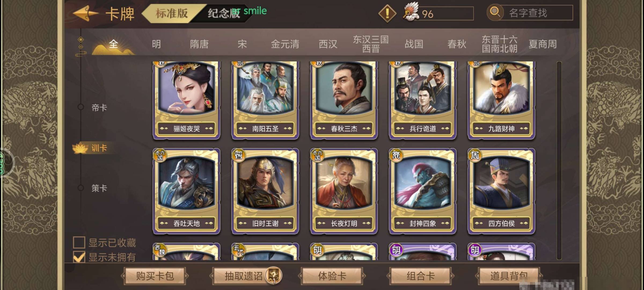Click the 周 dynasty badge on 四方伯侯 card
The width and height of the screenshot is (644, 290).
pyautogui.click(x=475, y=155)
